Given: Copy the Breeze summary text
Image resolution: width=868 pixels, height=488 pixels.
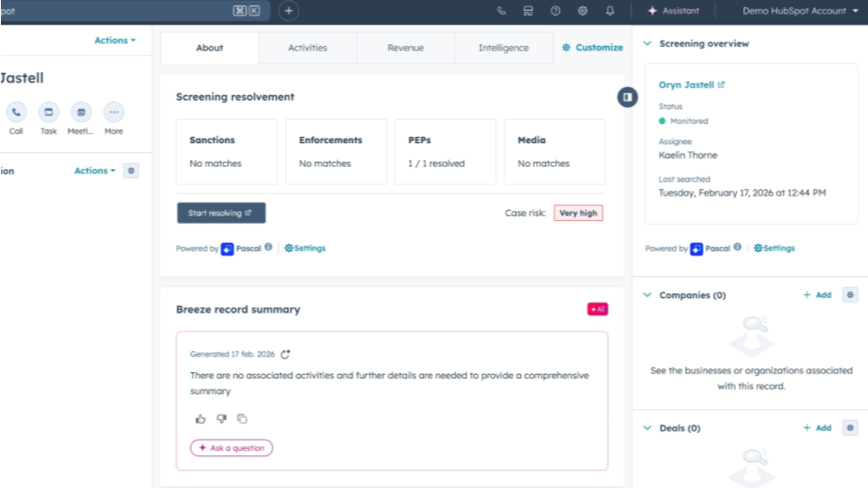Looking at the screenshot, I should point(242,419).
